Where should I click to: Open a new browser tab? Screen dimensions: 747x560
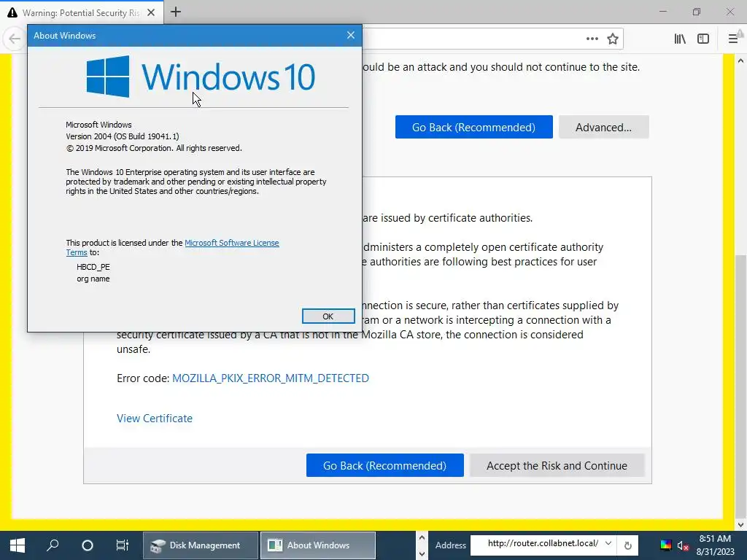pyautogui.click(x=176, y=12)
